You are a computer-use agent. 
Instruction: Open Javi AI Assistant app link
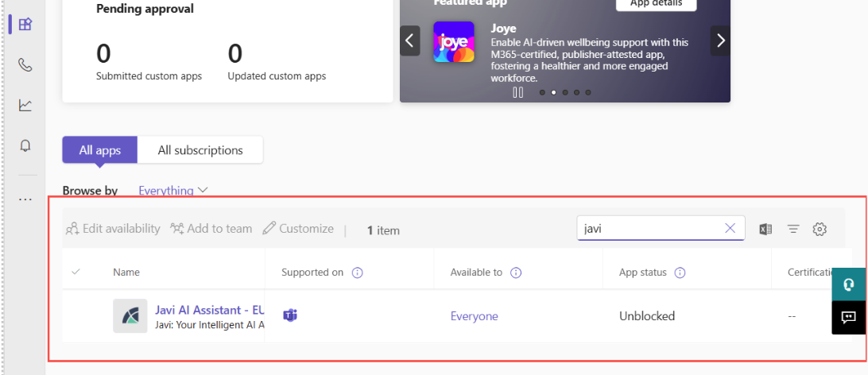tap(209, 310)
